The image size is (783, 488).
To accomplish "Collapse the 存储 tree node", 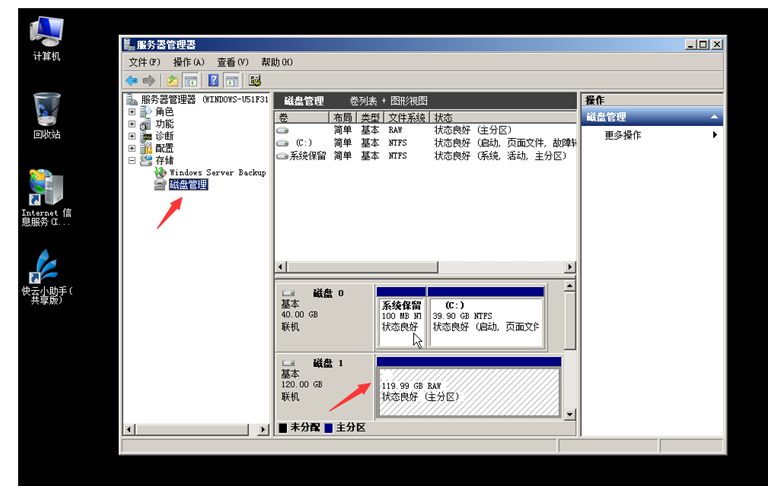I will [132, 160].
